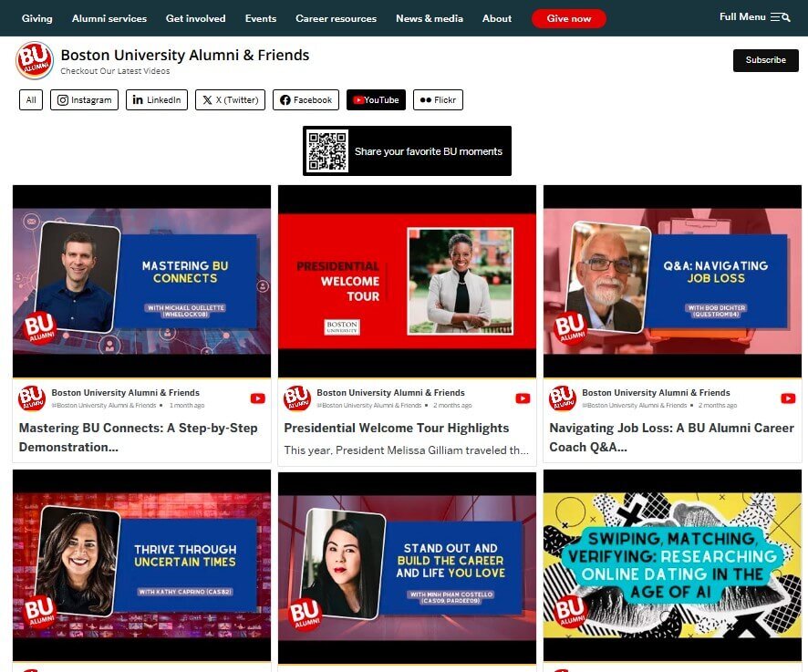Filter feed by LinkedIn

(x=157, y=100)
